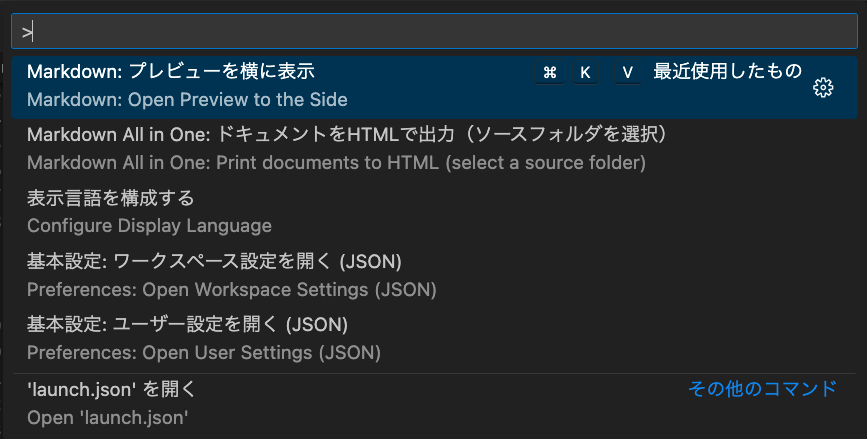Click 'launch.json' を開く title text
The height and width of the screenshot is (439, 867).
112,388
